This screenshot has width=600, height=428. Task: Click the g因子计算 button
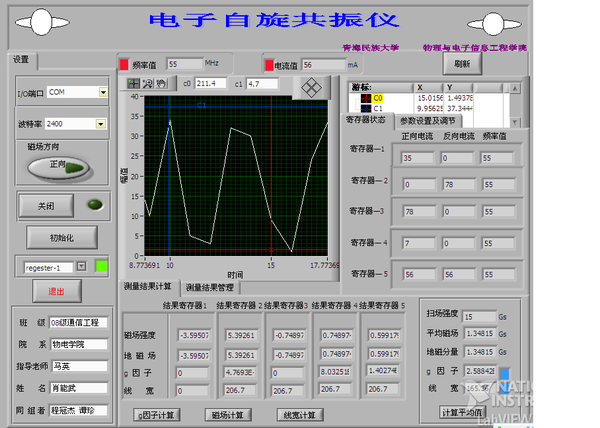(x=157, y=415)
